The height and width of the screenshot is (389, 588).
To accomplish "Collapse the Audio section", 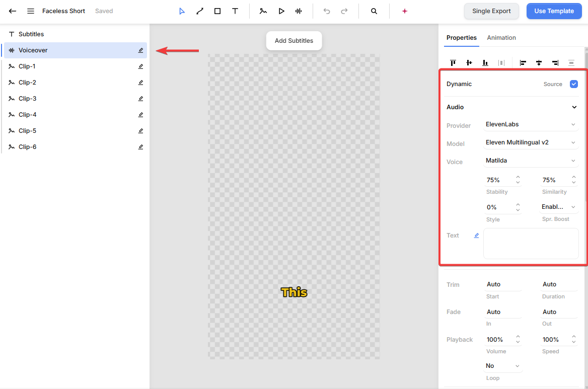I will tap(574, 107).
